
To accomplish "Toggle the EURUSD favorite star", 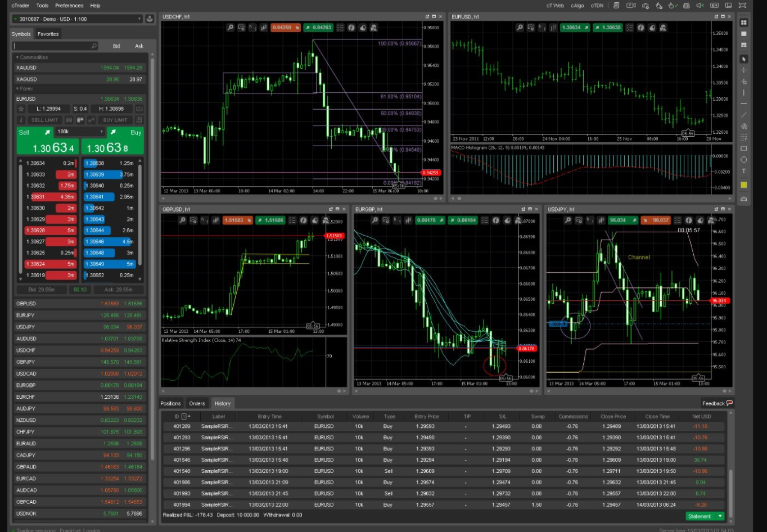I will (21, 109).
